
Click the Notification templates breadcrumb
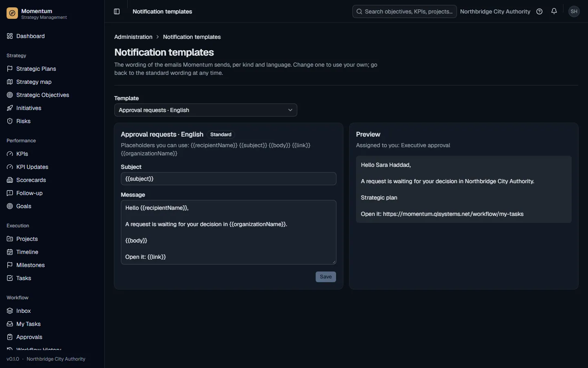pos(192,37)
